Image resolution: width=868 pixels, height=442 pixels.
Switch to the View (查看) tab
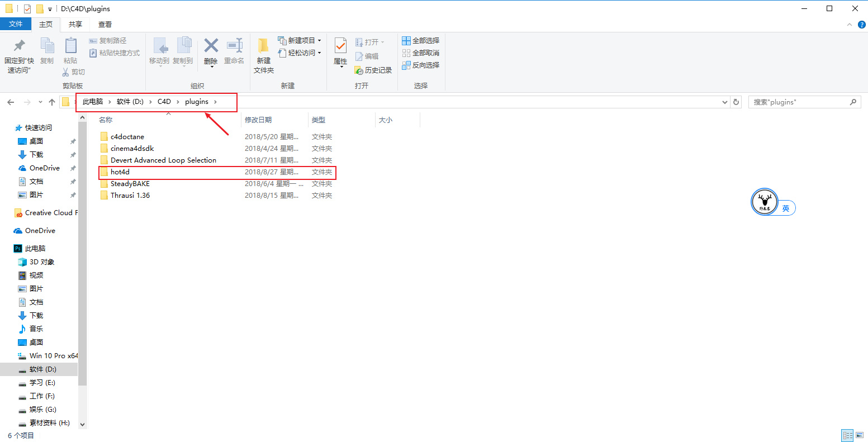(x=105, y=25)
